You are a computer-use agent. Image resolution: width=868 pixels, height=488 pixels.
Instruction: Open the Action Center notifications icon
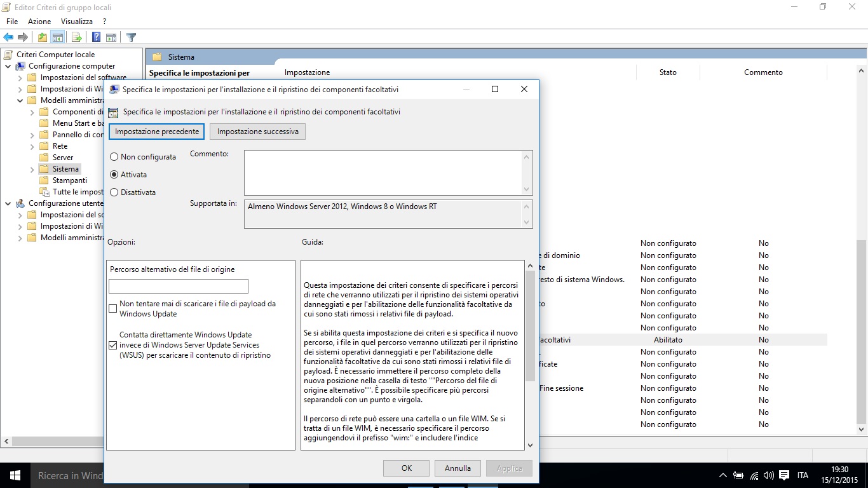pyautogui.click(x=785, y=475)
